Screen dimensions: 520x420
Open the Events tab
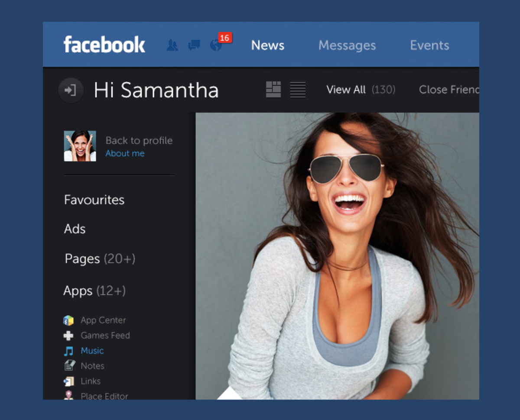(429, 45)
